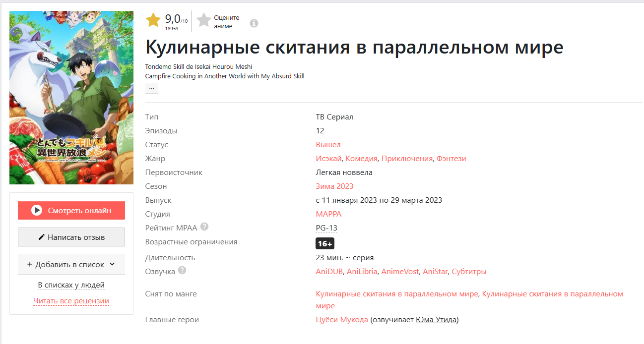
Task: Click the release dates с 11 января 2023
Action: [379, 200]
